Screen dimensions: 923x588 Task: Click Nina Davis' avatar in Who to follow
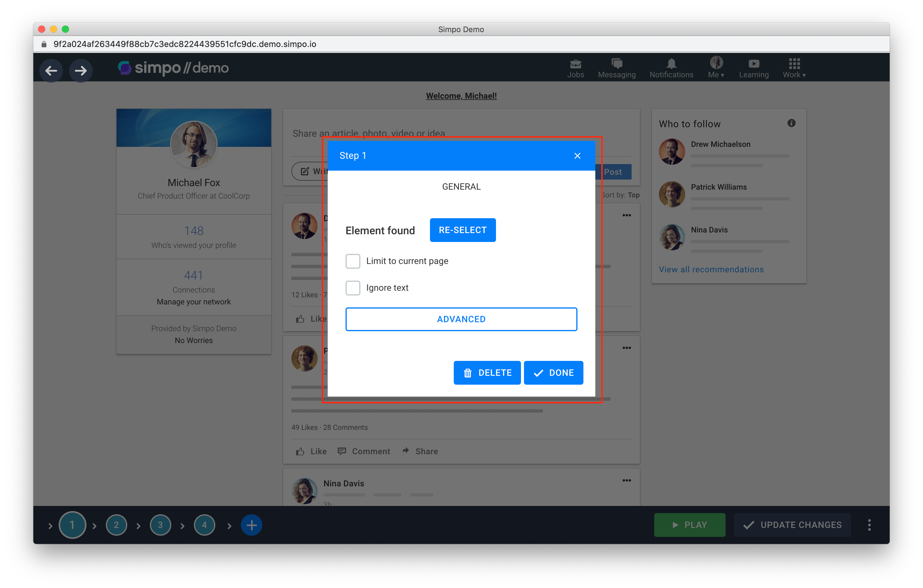click(671, 237)
